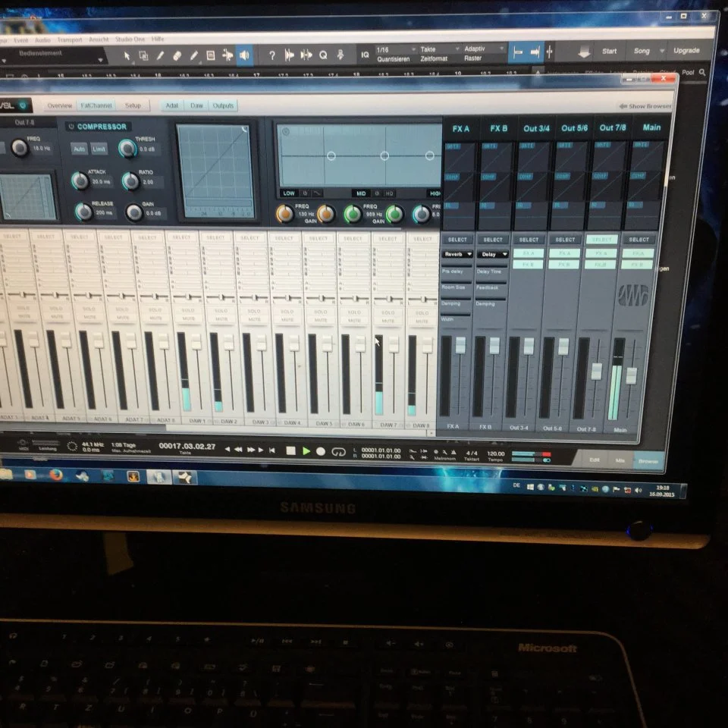The height and width of the screenshot is (728, 728).
Task: Click the record button in transport
Action: [320, 451]
